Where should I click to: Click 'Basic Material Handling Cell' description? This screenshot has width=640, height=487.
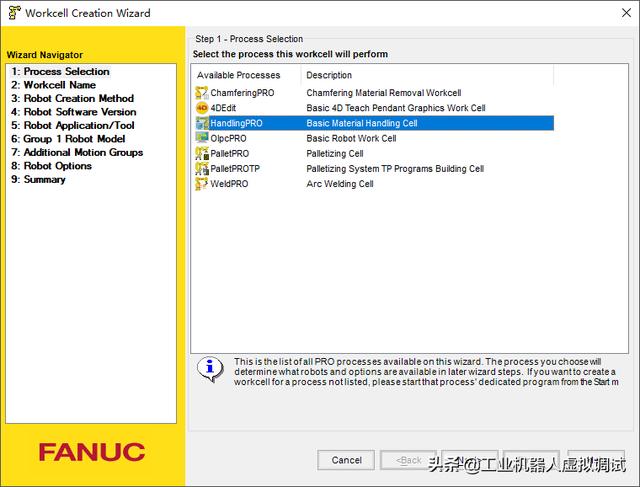coord(362,123)
